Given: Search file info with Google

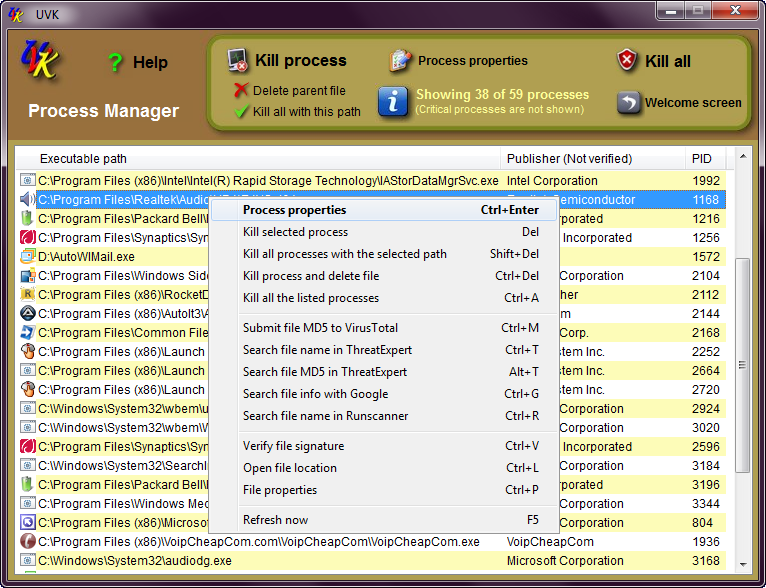Looking at the screenshot, I should tap(384, 394).
